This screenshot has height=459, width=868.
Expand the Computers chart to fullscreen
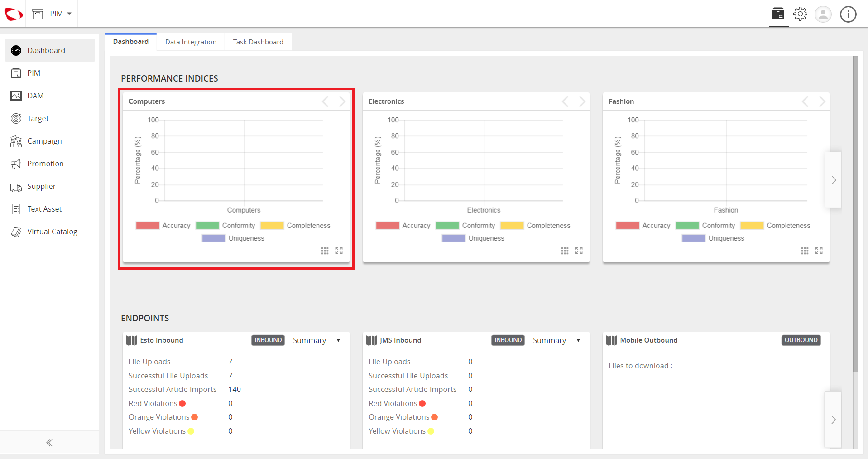(339, 251)
